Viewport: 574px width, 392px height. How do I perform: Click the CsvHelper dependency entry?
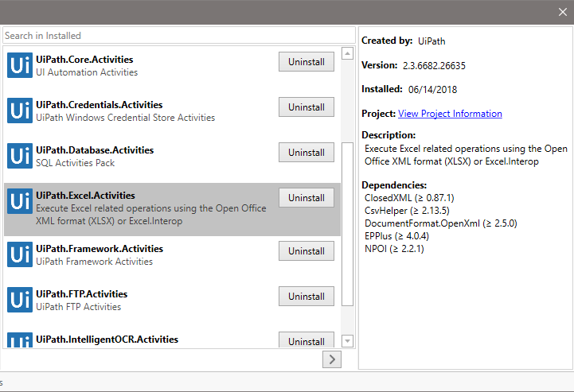coord(407,211)
